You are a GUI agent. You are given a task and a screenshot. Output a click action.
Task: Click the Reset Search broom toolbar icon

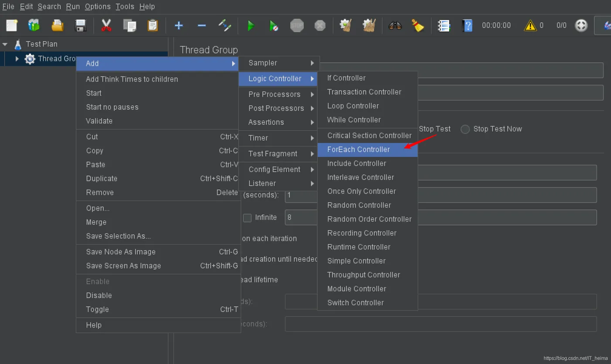[x=418, y=25]
